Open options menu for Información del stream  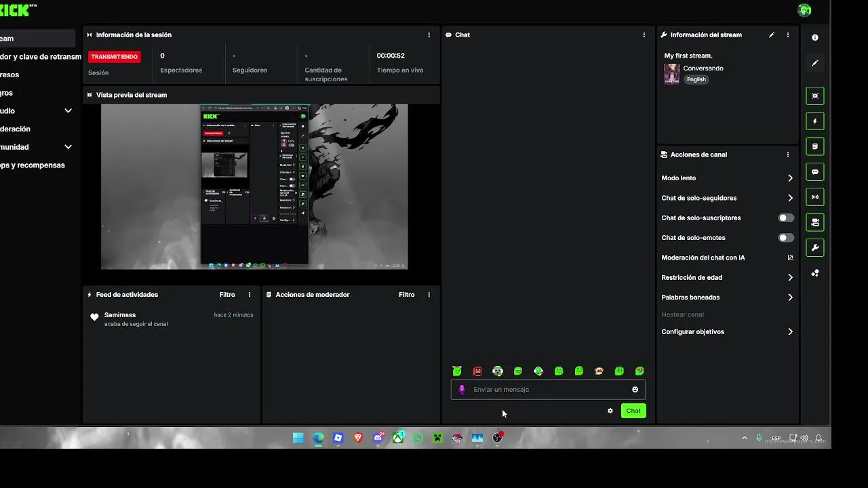coord(788,35)
